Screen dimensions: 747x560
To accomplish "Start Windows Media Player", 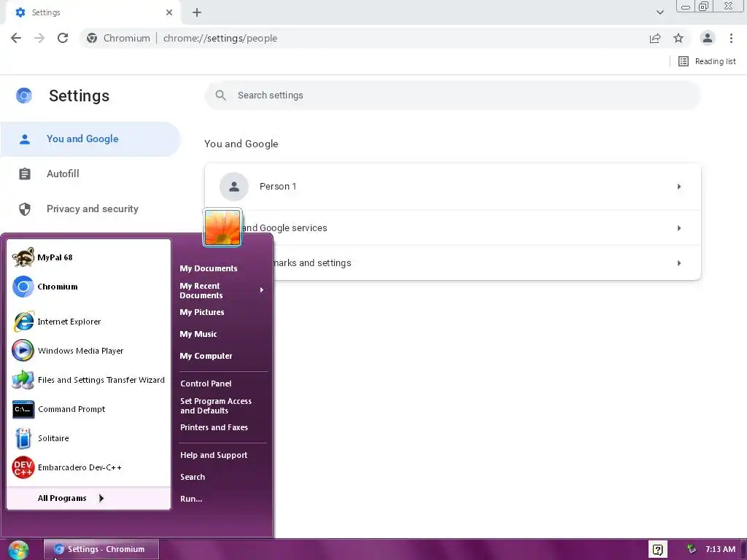I will 88,351.
